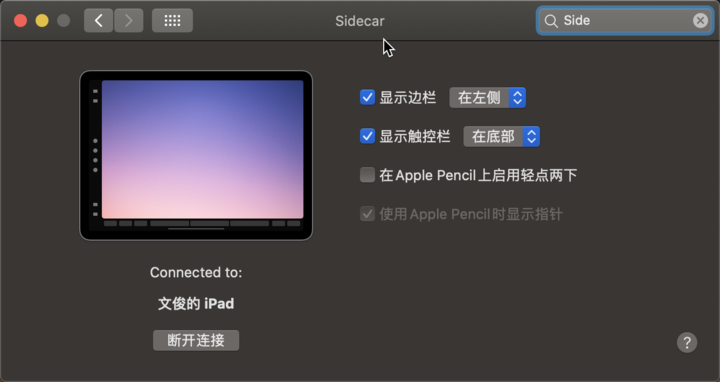This screenshot has height=382, width=720.
Task: Minimize the window with yellow button
Action: coord(42,21)
